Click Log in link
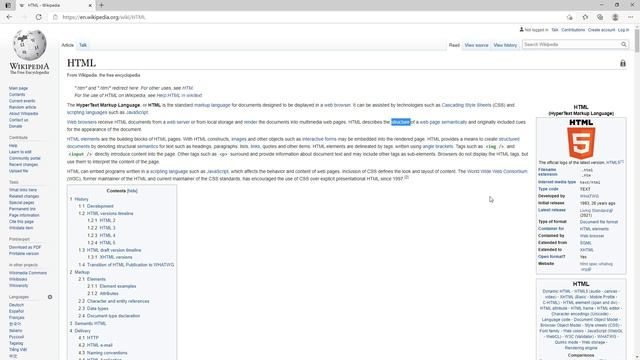The image size is (640, 360). pos(623,30)
